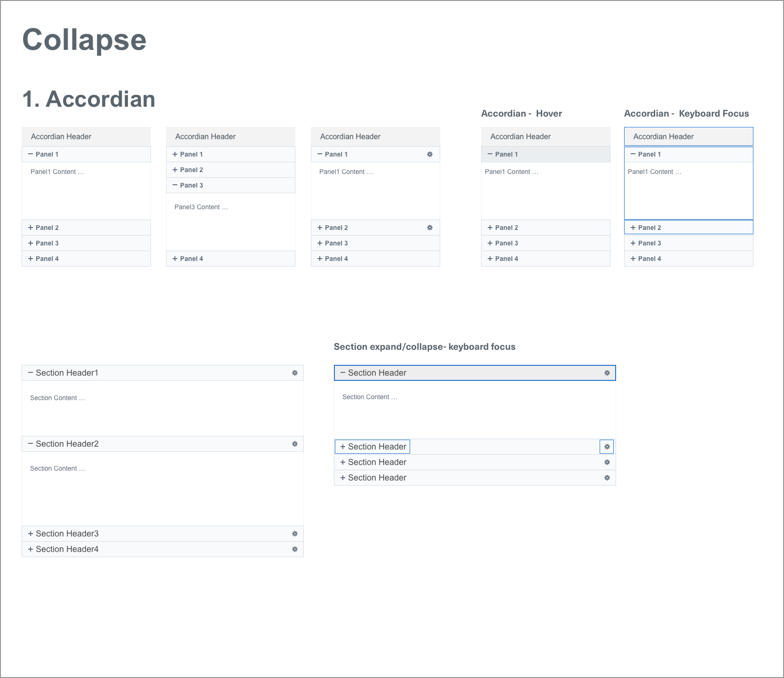Click the gear icon on Section Header1
The height and width of the screenshot is (678, 784).
pyautogui.click(x=295, y=373)
